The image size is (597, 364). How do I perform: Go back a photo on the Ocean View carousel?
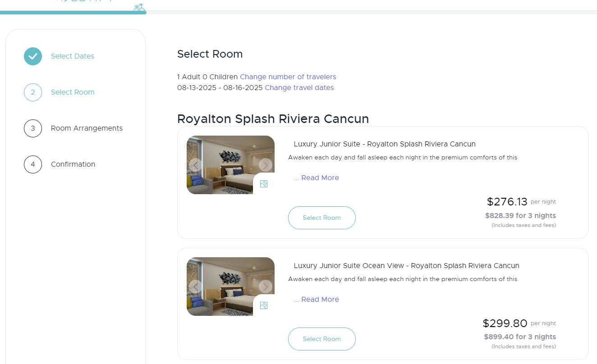pos(195,287)
